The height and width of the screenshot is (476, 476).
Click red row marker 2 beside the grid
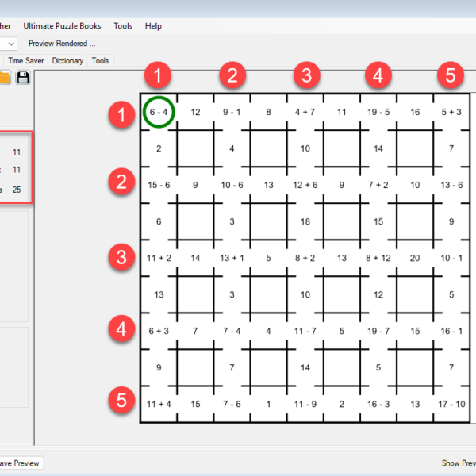[121, 182]
